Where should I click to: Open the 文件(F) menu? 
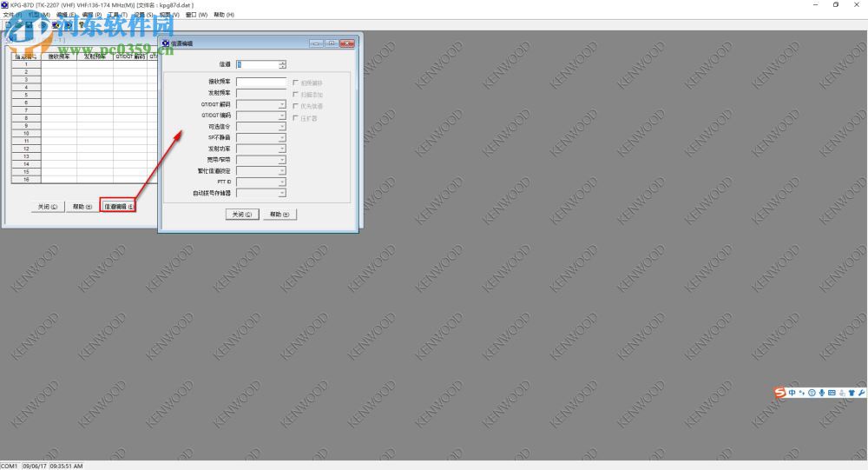click(x=12, y=15)
